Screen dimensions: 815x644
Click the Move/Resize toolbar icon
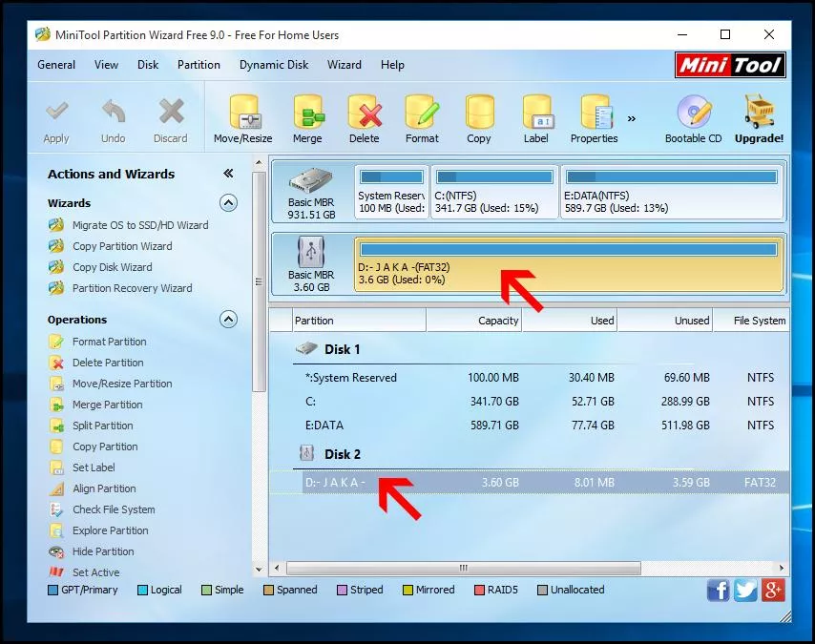tap(244, 113)
